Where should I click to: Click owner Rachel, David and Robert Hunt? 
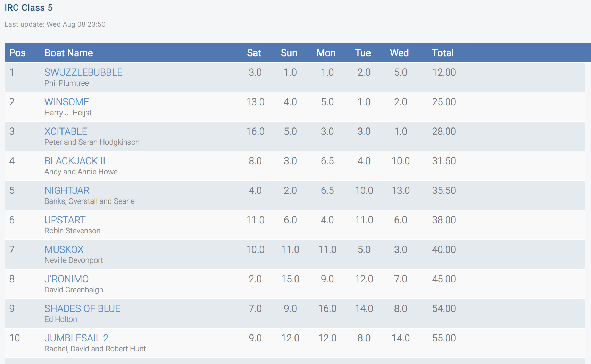tap(95, 349)
